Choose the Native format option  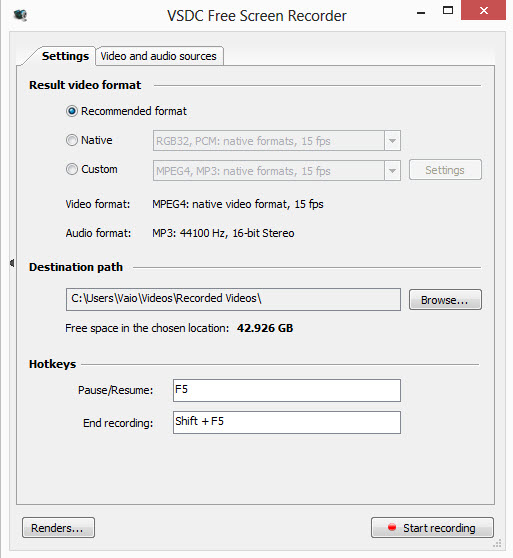click(x=72, y=140)
